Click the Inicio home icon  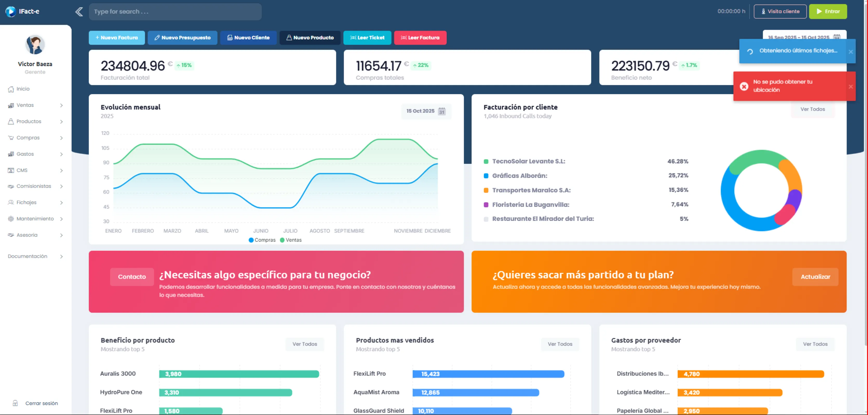[x=11, y=89]
